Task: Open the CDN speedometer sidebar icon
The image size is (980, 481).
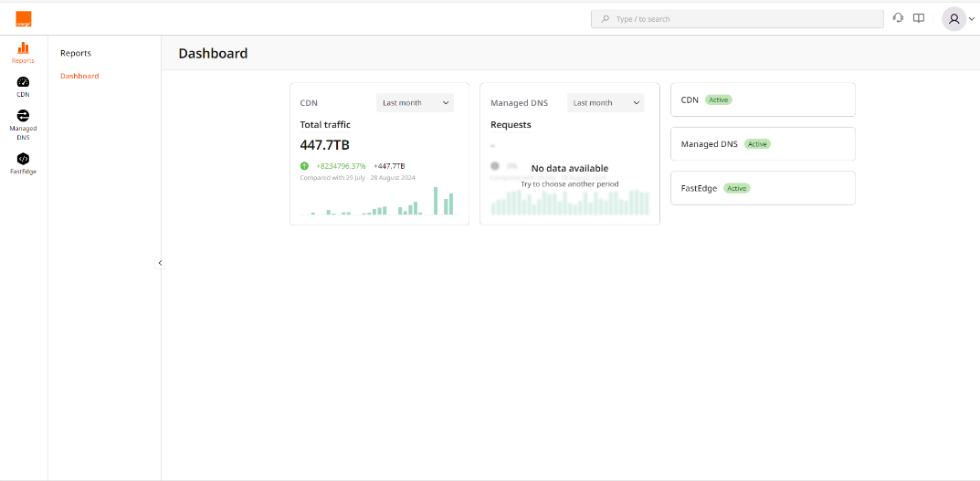Action: [23, 82]
